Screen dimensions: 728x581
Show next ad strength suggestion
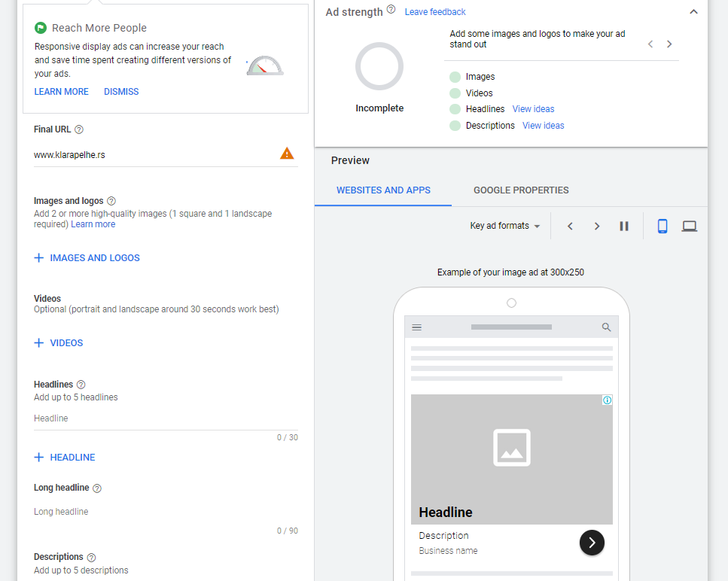pyautogui.click(x=669, y=44)
